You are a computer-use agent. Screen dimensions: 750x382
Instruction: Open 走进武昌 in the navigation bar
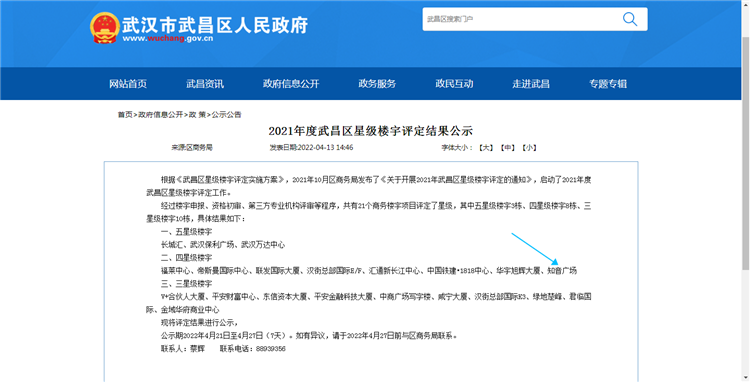pos(531,84)
